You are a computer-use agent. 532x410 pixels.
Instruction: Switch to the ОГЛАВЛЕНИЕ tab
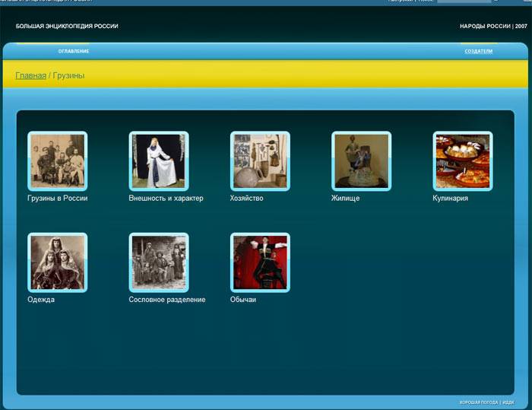74,51
